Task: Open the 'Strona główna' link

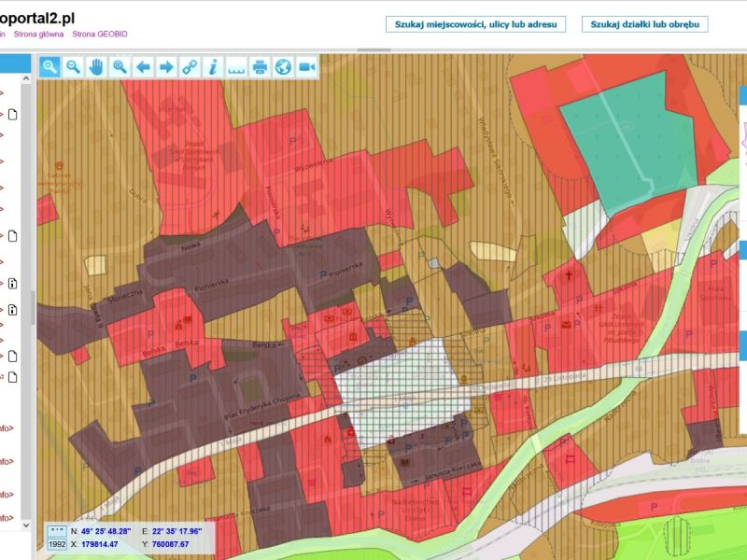Action: tap(39, 34)
